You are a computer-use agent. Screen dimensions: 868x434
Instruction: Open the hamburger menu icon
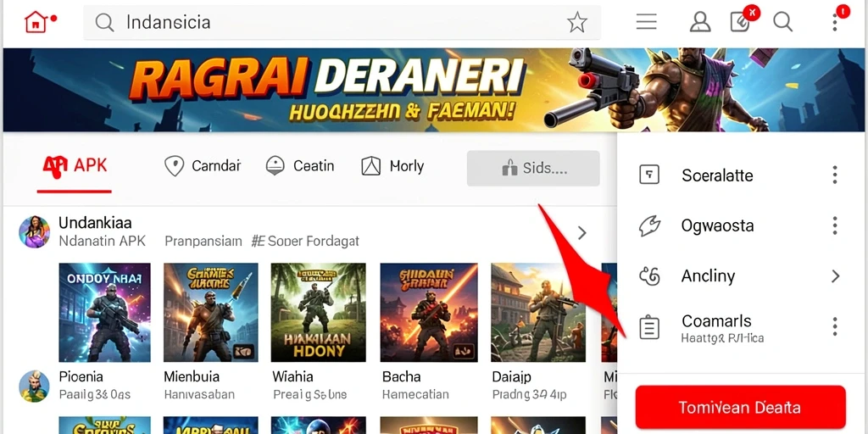(x=646, y=22)
